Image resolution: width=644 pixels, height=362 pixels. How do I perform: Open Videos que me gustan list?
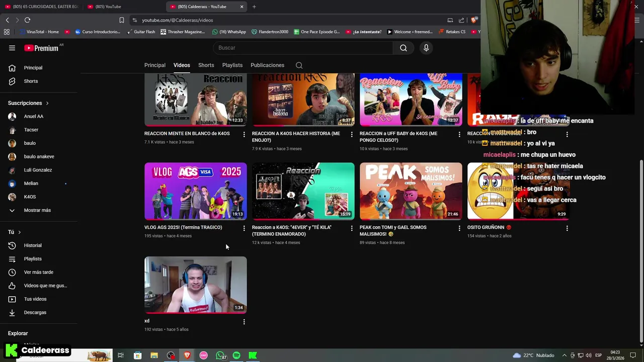39,286
